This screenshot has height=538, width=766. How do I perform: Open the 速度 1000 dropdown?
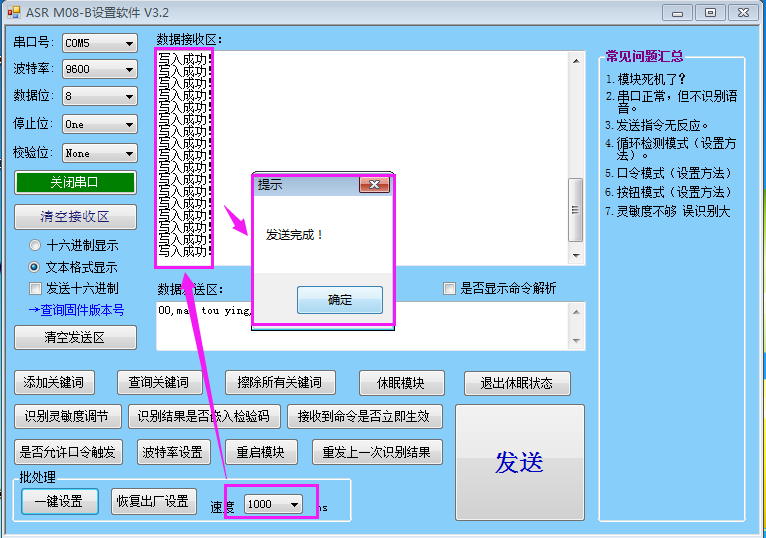point(273,504)
